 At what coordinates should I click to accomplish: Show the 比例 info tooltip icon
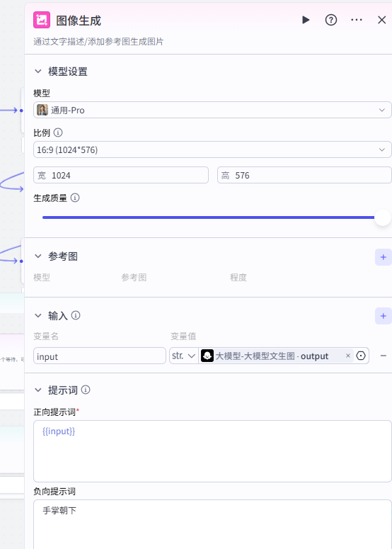58,132
